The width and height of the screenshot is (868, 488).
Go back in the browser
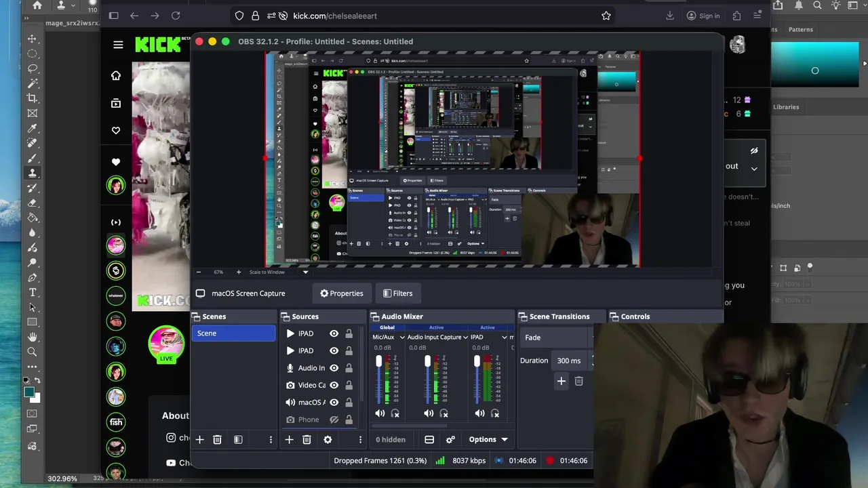point(134,16)
